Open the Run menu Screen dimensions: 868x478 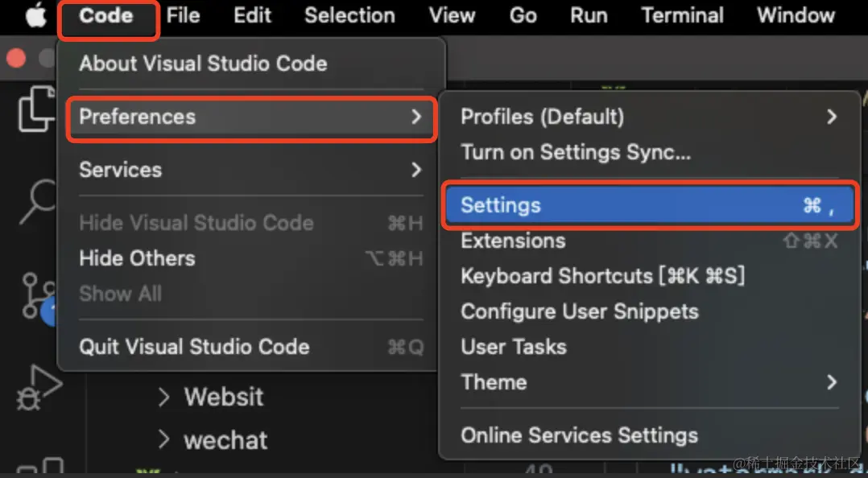pos(589,15)
